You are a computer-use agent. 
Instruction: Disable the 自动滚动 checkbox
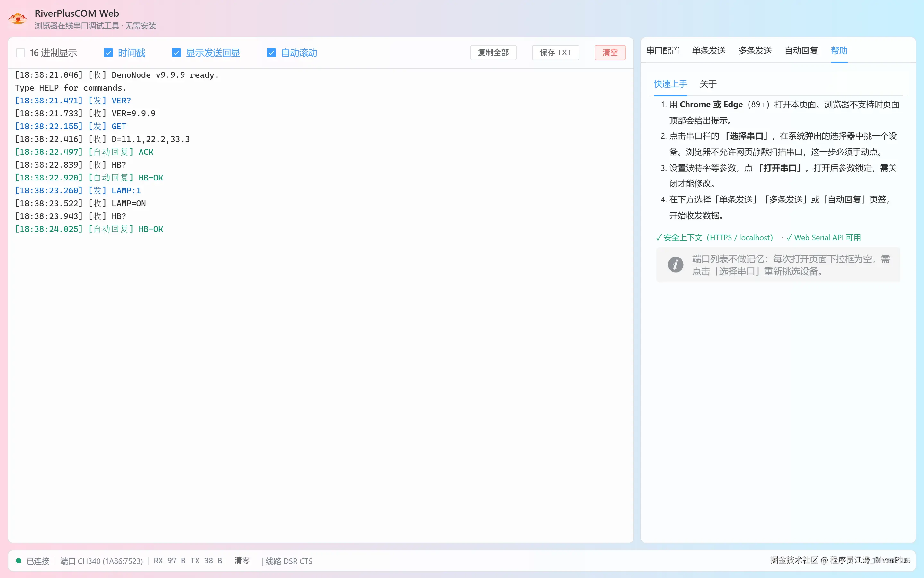(271, 53)
